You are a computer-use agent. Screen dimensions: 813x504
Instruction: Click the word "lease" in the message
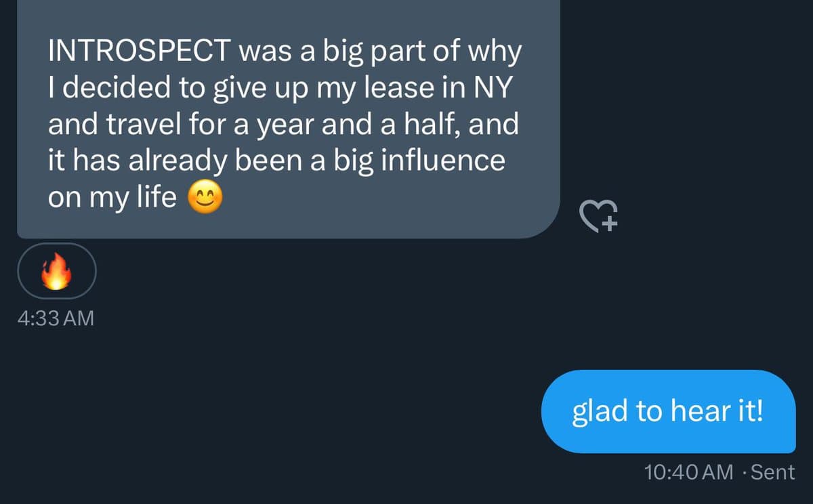point(406,89)
